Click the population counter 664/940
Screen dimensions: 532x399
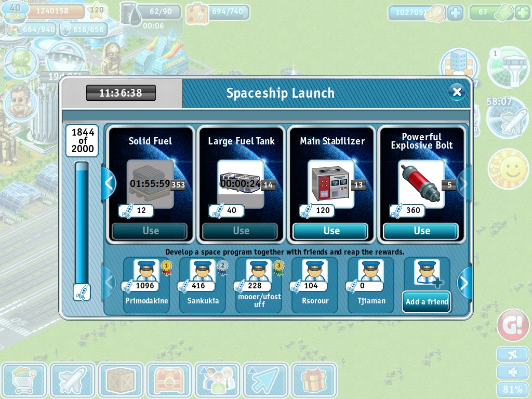(x=33, y=30)
